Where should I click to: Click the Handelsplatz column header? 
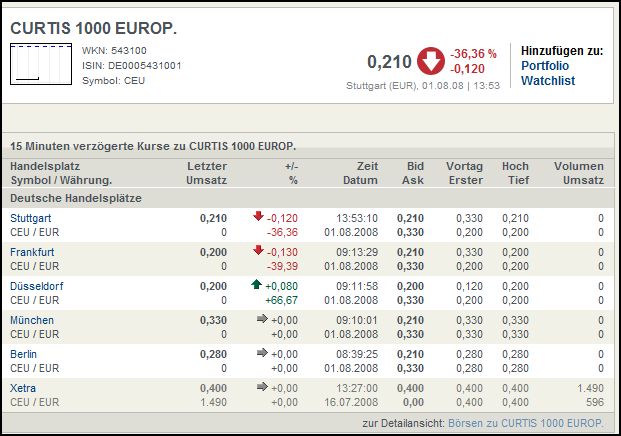[45, 166]
